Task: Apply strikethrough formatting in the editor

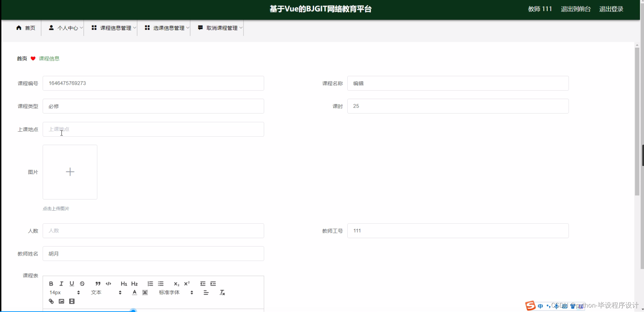Action: pyautogui.click(x=82, y=284)
